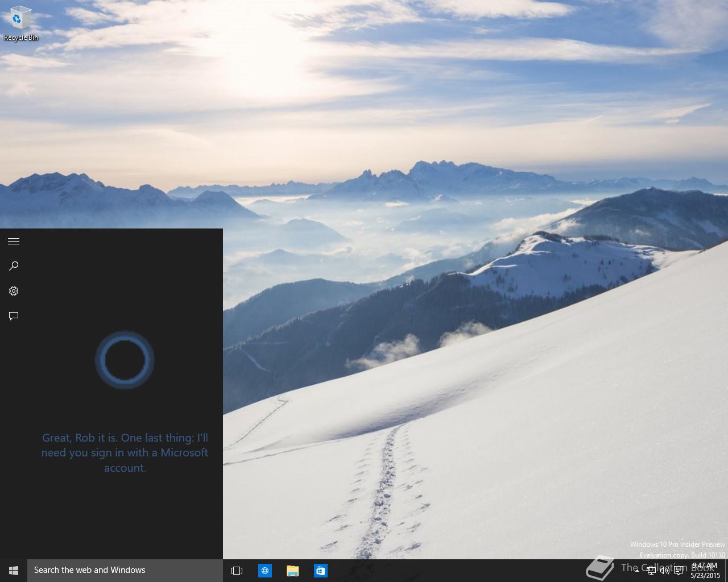Click the Cortana circle animation
728x582 pixels.
125,360
